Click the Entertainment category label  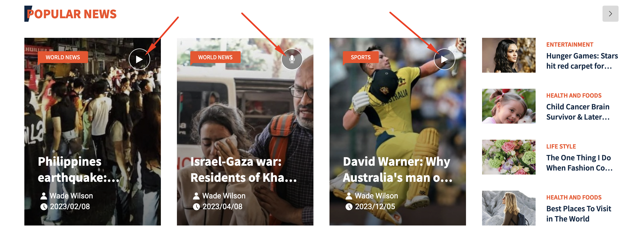coord(570,45)
